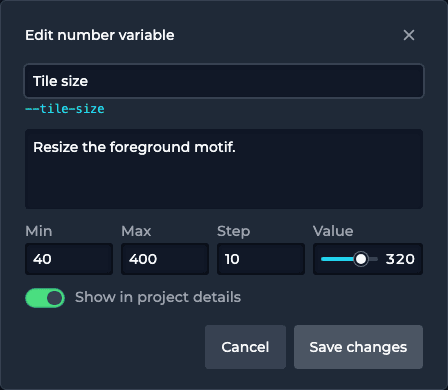Click the Min input field
Image resolution: width=448 pixels, height=390 pixels.
click(x=69, y=259)
